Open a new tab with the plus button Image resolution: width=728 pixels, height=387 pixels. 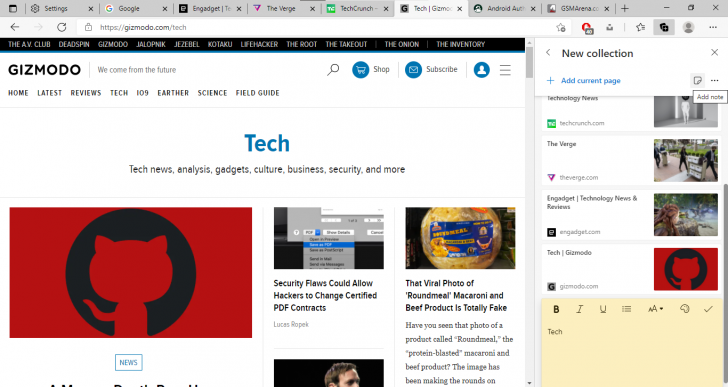point(625,8)
